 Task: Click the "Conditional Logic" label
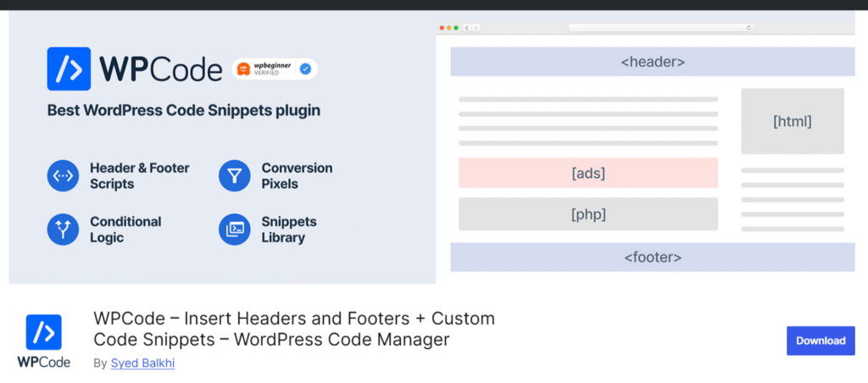(125, 230)
